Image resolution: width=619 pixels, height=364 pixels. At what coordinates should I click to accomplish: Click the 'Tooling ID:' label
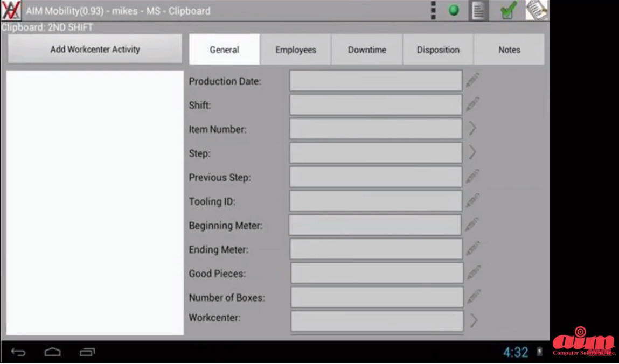(212, 201)
